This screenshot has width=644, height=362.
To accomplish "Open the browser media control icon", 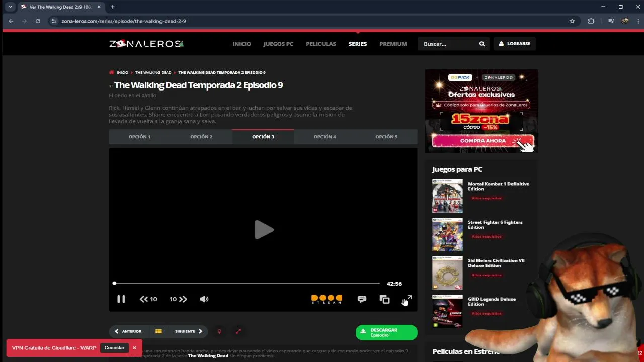I will click(611, 21).
